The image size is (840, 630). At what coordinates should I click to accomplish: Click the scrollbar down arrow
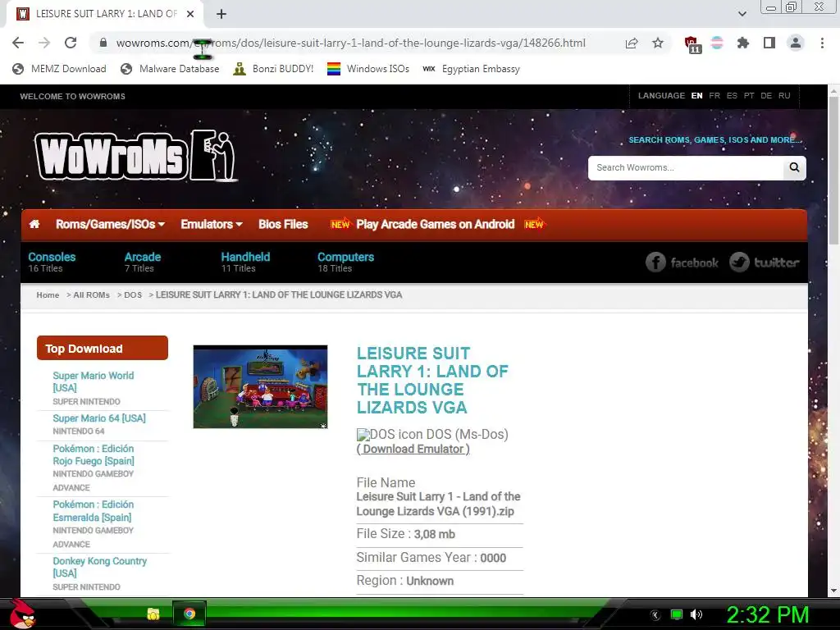[x=833, y=591]
